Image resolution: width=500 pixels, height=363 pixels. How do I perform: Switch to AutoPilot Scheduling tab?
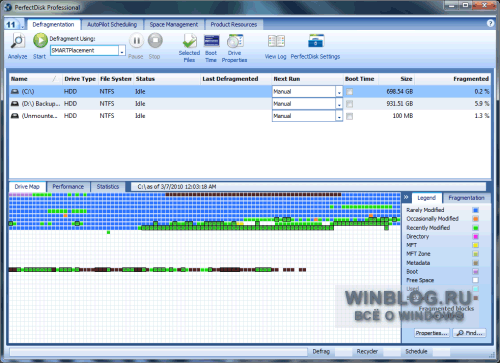[x=112, y=24]
